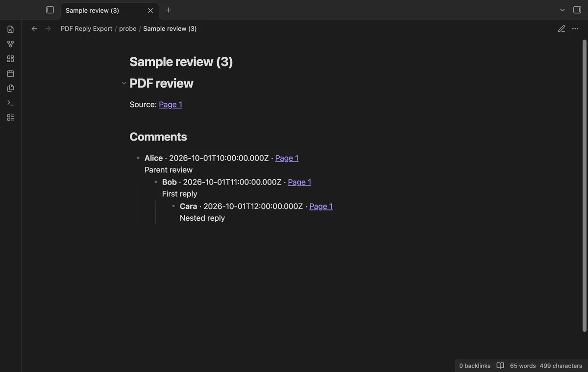Switch to editing mode pencil icon

(562, 28)
